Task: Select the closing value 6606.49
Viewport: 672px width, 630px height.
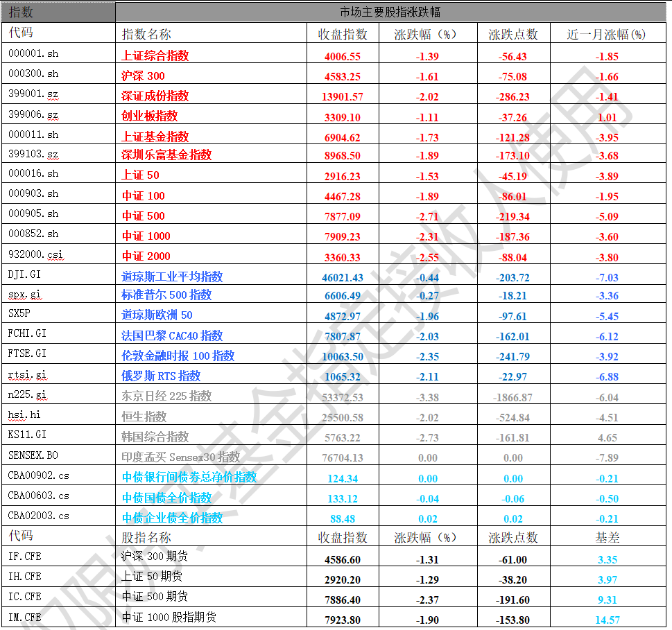Action: click(x=342, y=295)
